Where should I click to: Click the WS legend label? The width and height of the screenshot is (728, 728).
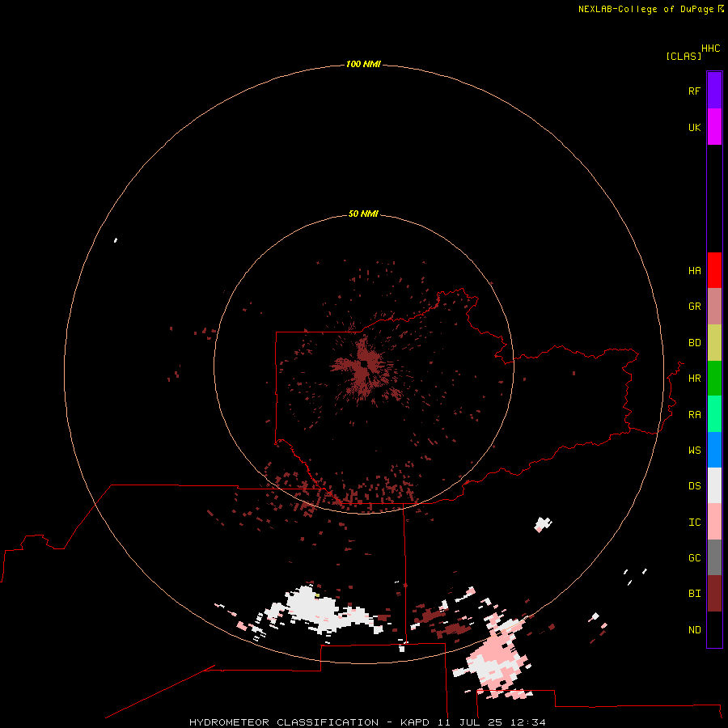tap(695, 451)
